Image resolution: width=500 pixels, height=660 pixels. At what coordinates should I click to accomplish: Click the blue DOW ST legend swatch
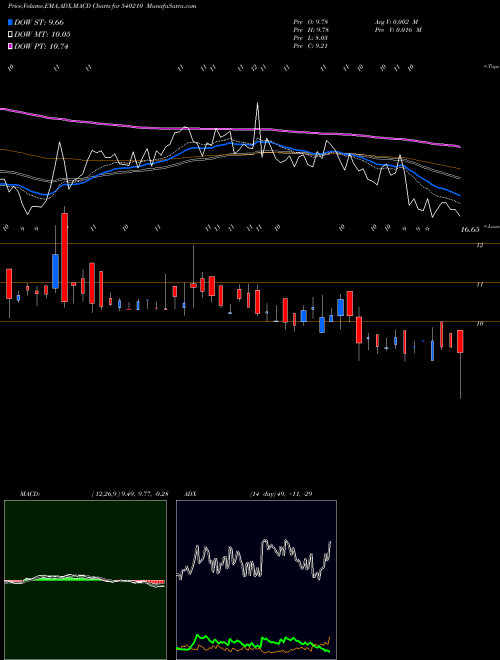(10, 22)
